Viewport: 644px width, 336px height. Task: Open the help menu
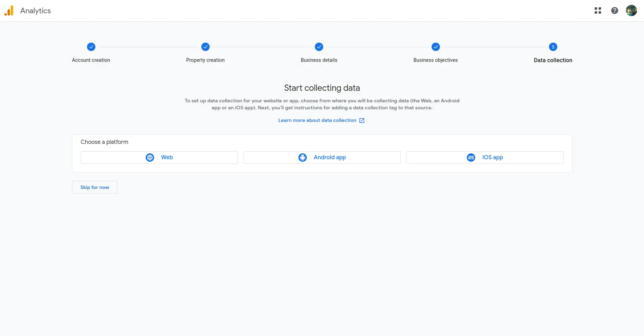615,10
